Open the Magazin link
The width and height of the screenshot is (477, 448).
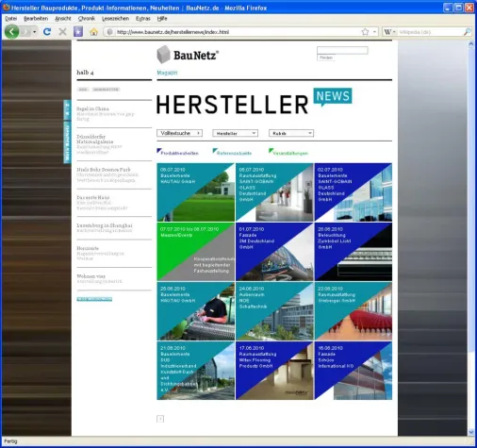pyautogui.click(x=167, y=73)
